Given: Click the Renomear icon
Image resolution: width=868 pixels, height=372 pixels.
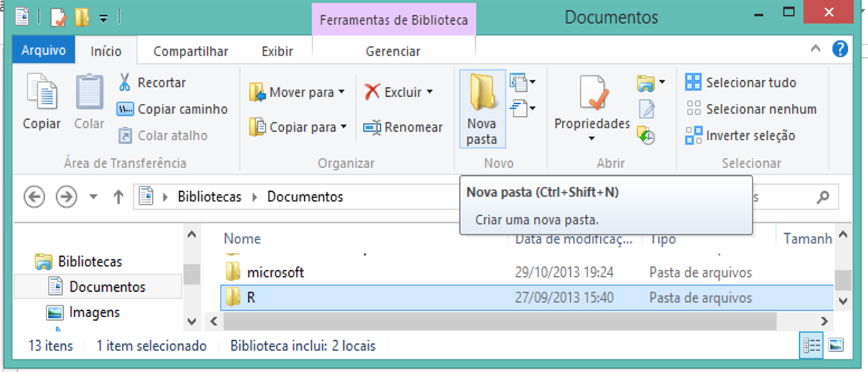Looking at the screenshot, I should (x=372, y=127).
